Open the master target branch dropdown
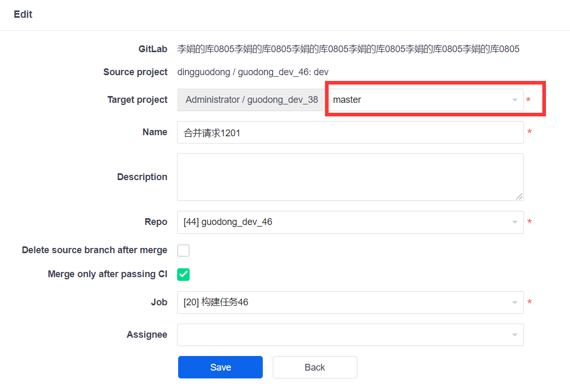The width and height of the screenshot is (570, 392). coord(418,100)
